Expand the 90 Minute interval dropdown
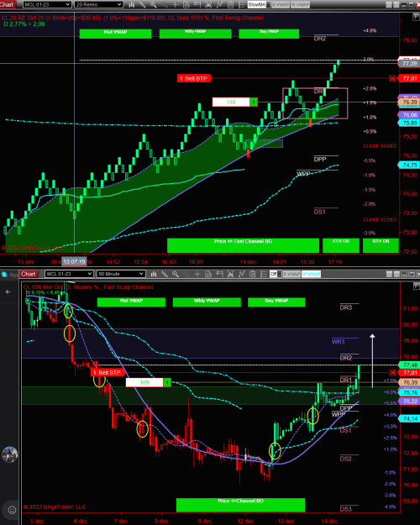 121,274
